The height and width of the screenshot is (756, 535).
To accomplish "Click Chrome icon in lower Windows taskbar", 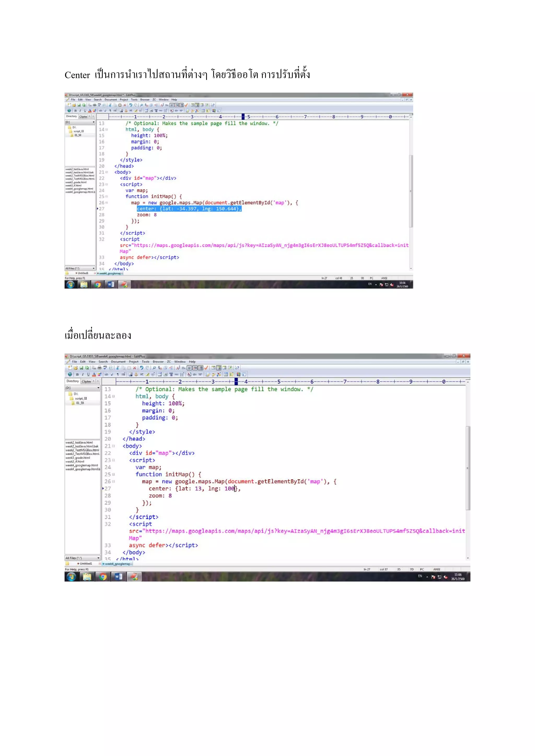I will [x=103, y=577].
